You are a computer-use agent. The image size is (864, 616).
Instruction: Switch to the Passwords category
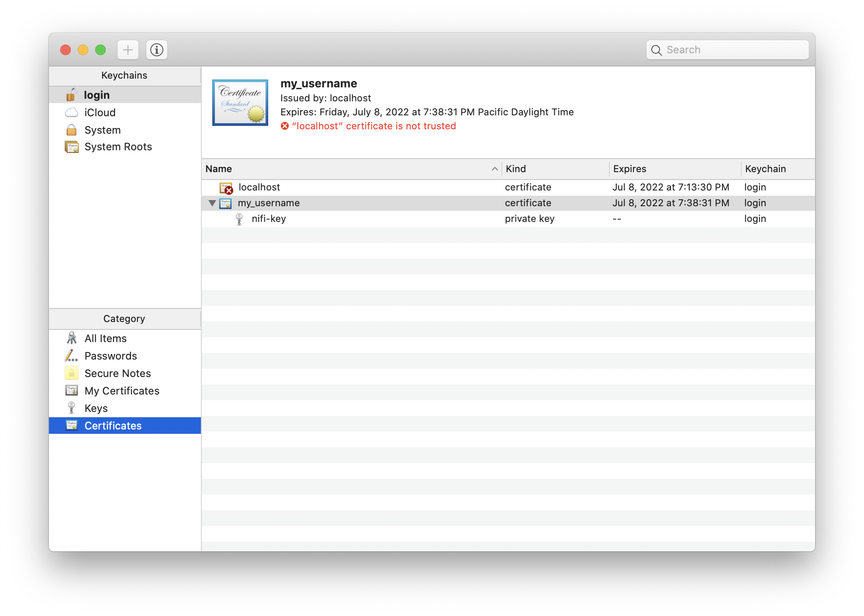111,356
